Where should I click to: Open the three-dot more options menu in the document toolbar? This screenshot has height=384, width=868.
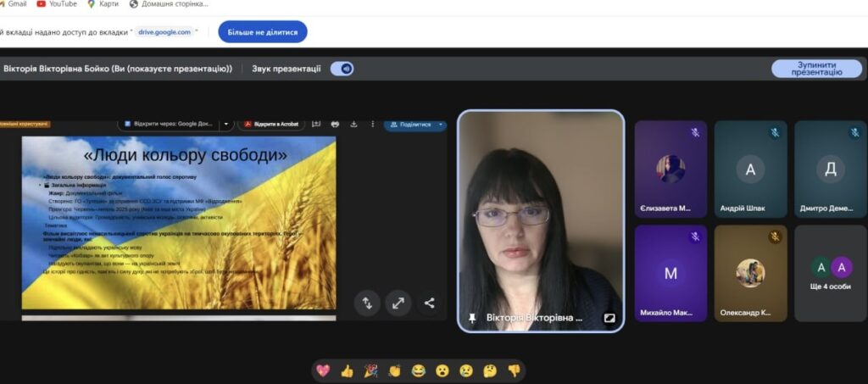pyautogui.click(x=372, y=124)
